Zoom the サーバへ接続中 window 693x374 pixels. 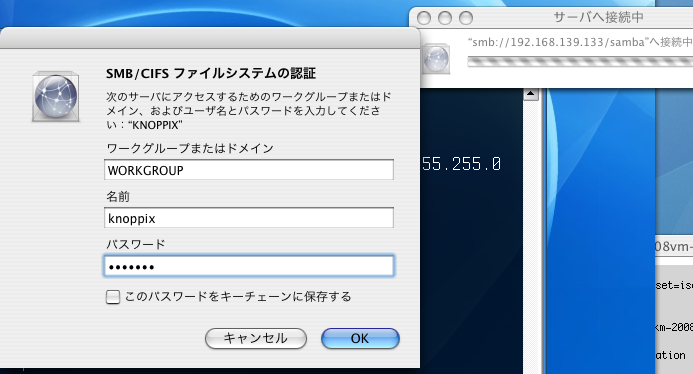pyautogui.click(x=466, y=18)
